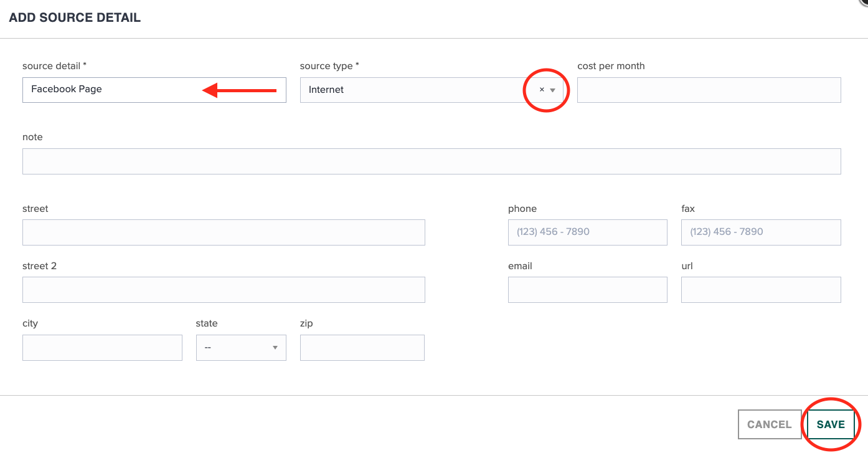This screenshot has width=868, height=468.
Task: Click the city input field
Action: pyautogui.click(x=102, y=347)
